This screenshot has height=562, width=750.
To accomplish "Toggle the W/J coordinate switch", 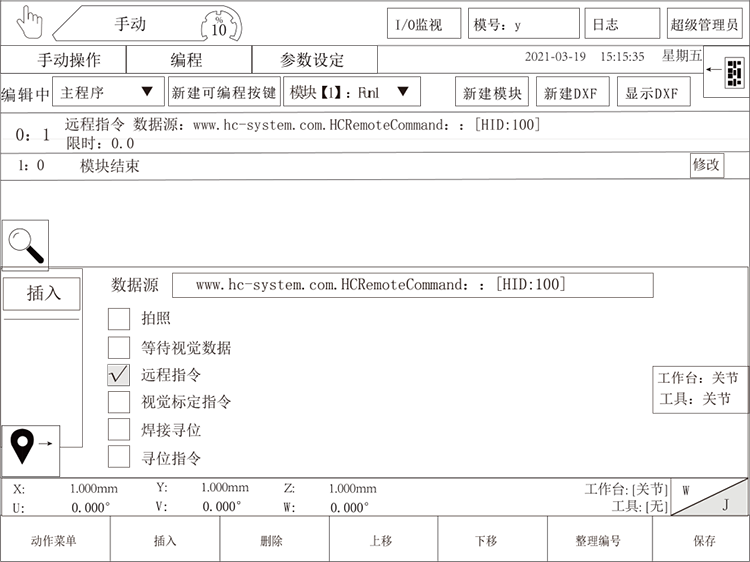I will (x=708, y=497).
